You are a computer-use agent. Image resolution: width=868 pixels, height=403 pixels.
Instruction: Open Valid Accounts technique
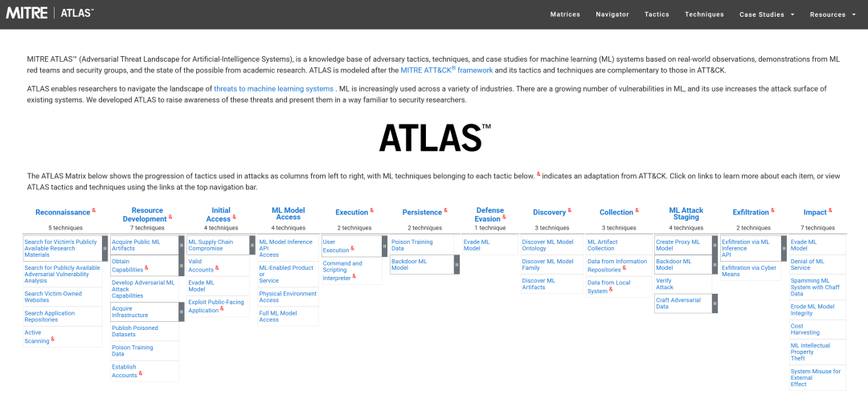pos(201,266)
